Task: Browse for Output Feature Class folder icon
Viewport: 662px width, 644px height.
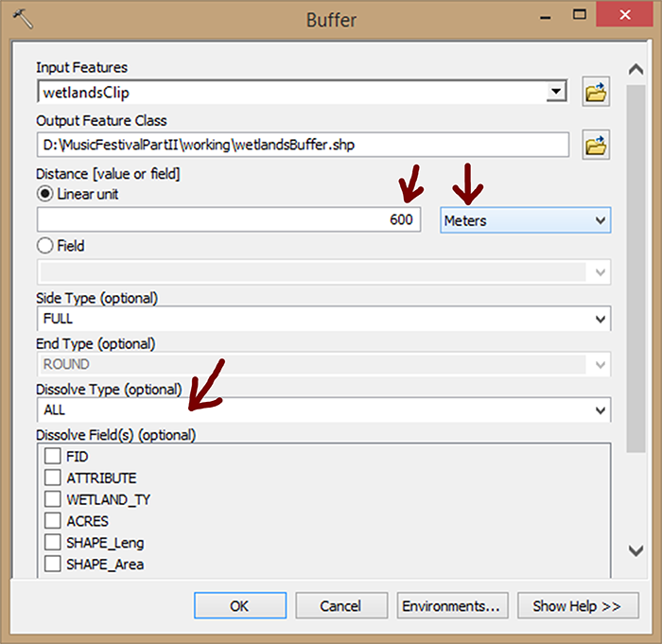Action: (x=596, y=145)
